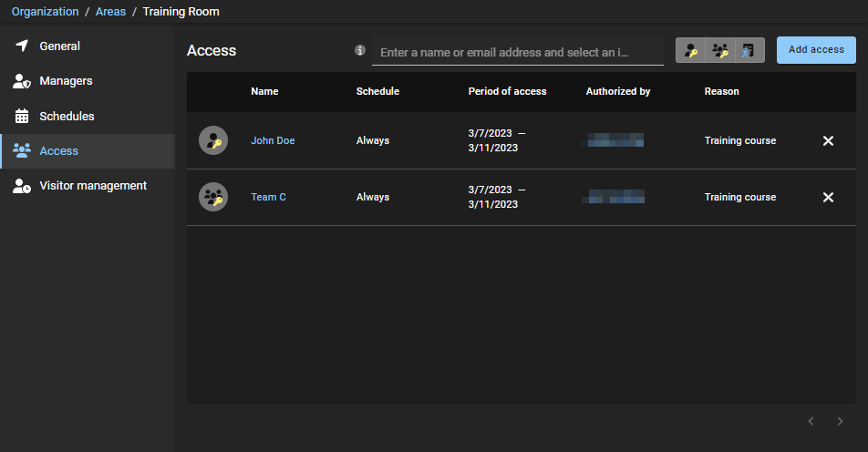Viewport: 868px width, 452px height.
Task: Open Visitor management section
Action: [92, 186]
